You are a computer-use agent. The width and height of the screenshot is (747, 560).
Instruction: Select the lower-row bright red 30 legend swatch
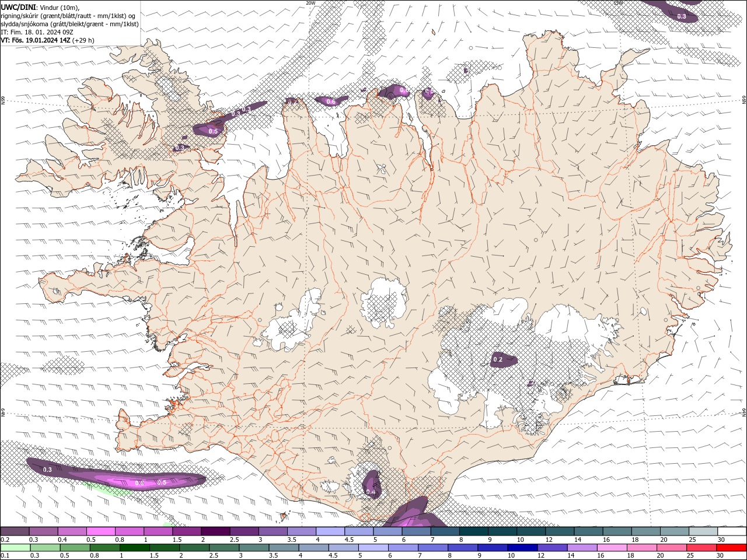(x=731, y=548)
